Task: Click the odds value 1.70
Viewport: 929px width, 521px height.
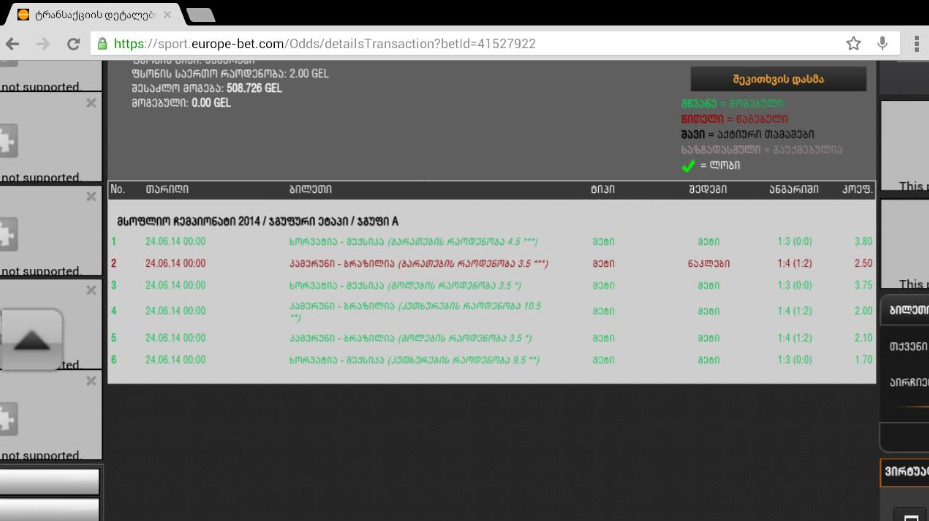Action: [x=863, y=360]
